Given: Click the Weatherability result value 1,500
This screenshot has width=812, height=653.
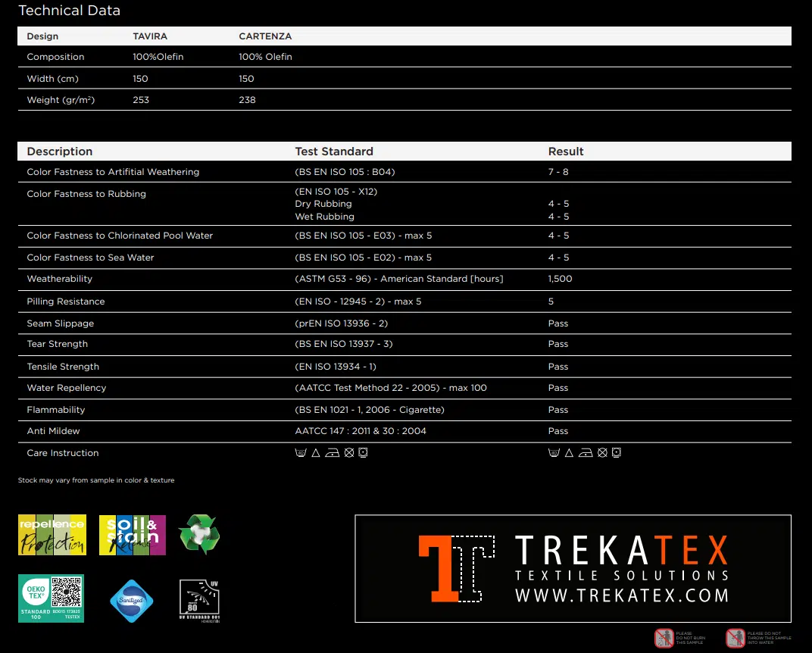Looking at the screenshot, I should (560, 279).
